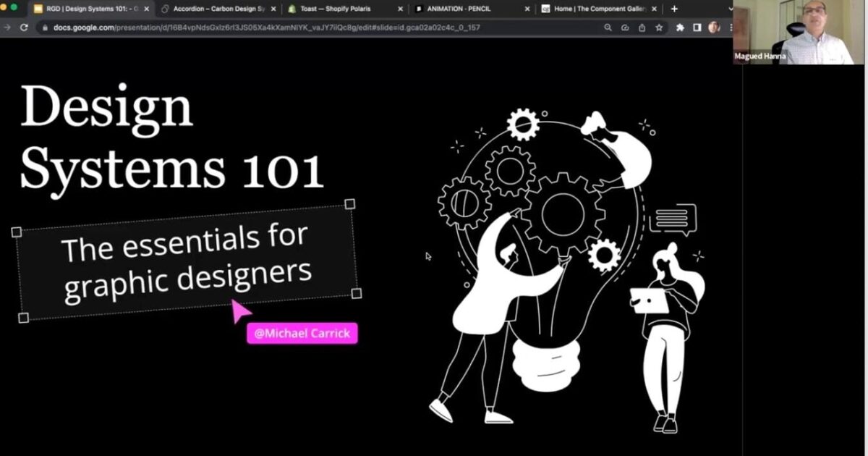Go forward in browser history

point(7,28)
